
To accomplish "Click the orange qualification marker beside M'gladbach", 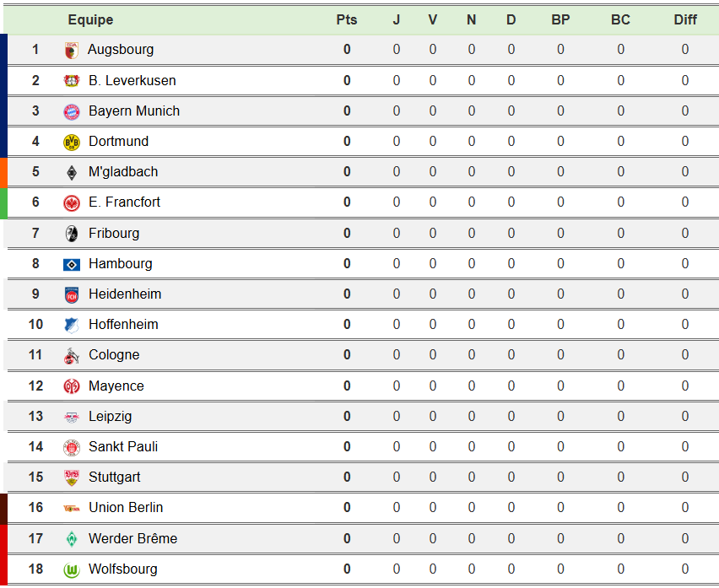I will [x=3, y=172].
